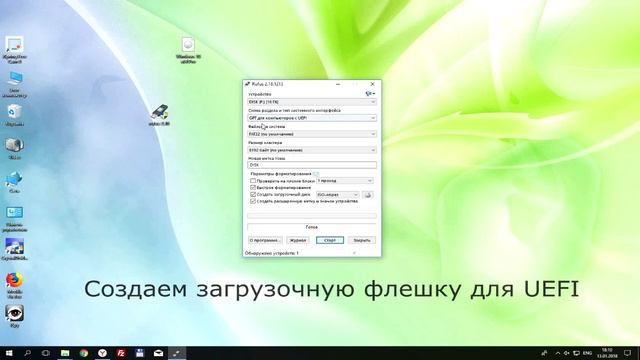Screen dimensions: 640x360
Task: Open the Rufus log button
Action: click(298, 240)
